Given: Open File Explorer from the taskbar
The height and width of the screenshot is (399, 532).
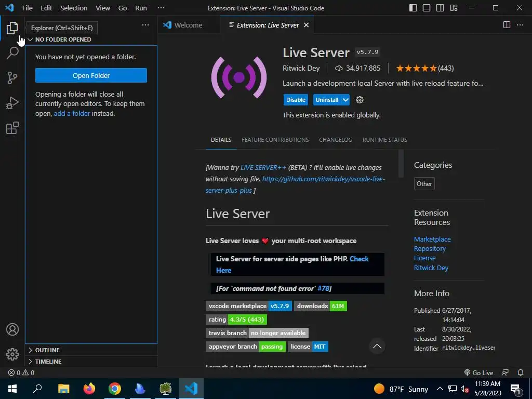Looking at the screenshot, I should (x=64, y=389).
